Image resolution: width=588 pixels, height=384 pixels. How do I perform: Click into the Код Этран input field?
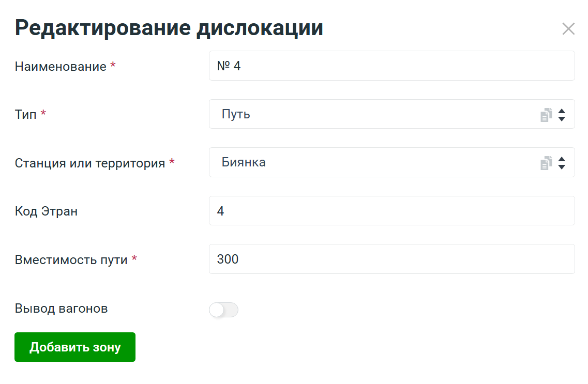(x=391, y=211)
